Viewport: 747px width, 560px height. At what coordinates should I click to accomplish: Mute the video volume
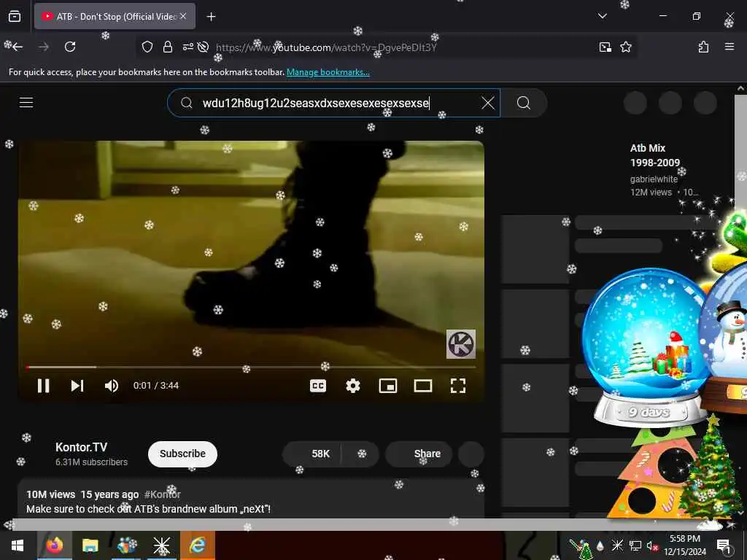(112, 386)
